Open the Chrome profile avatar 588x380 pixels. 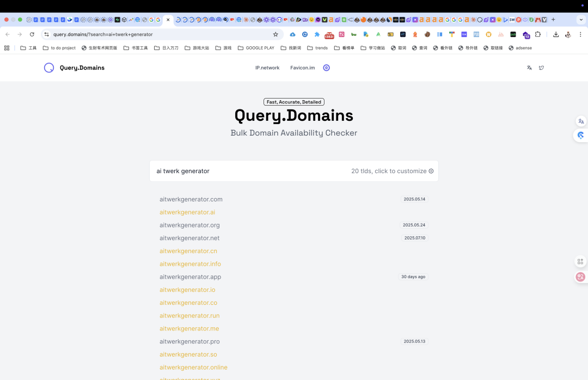[x=568, y=34]
